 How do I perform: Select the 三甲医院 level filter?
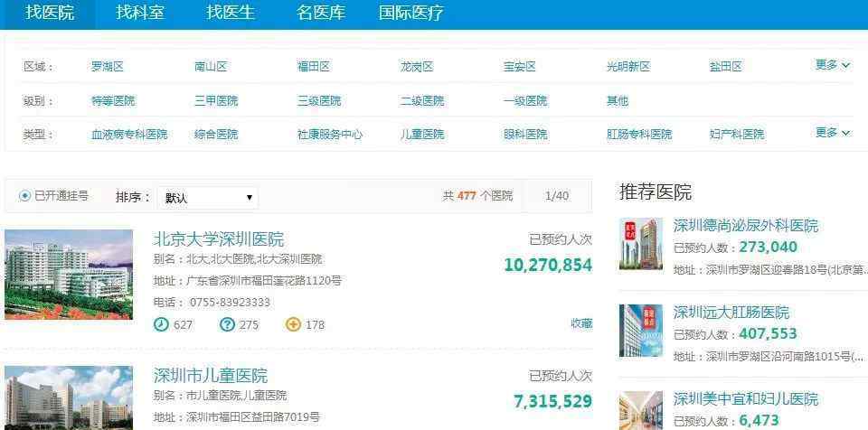pyautogui.click(x=216, y=101)
